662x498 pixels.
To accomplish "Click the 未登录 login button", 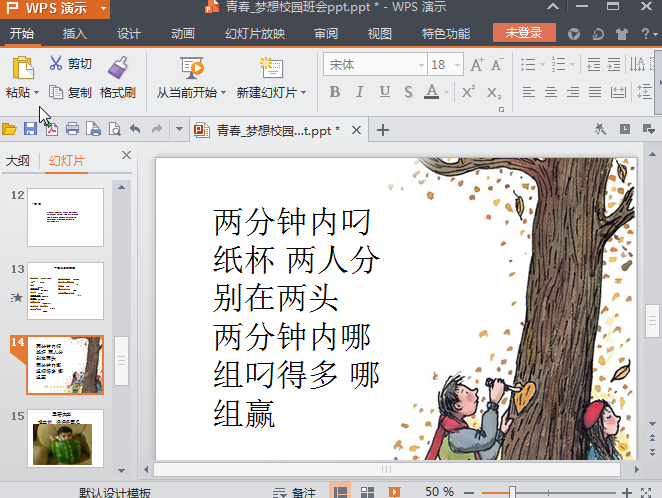I will coord(524,32).
